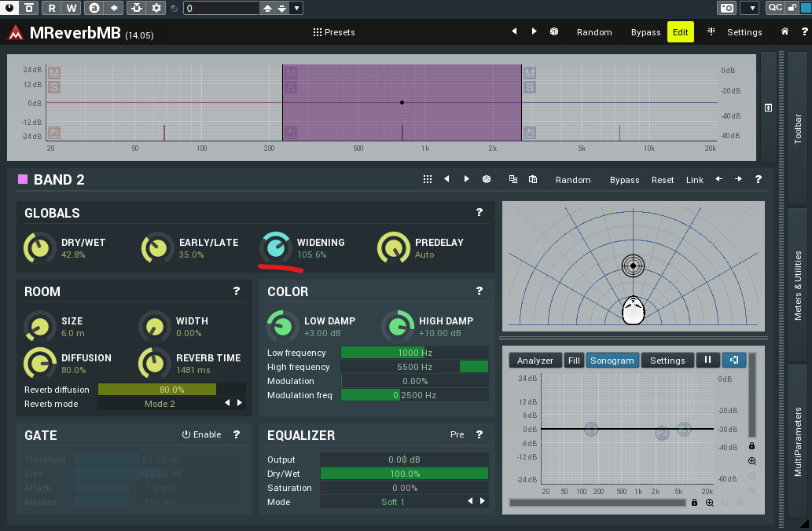Click Reset for Band 2
Viewport: 812px width, 531px height.
(663, 180)
